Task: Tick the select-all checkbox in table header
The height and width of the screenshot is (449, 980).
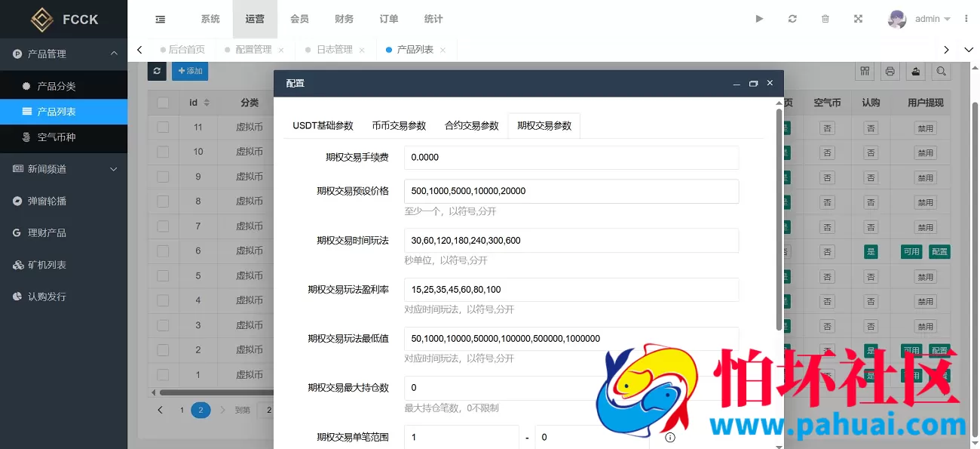Action: 163,103
